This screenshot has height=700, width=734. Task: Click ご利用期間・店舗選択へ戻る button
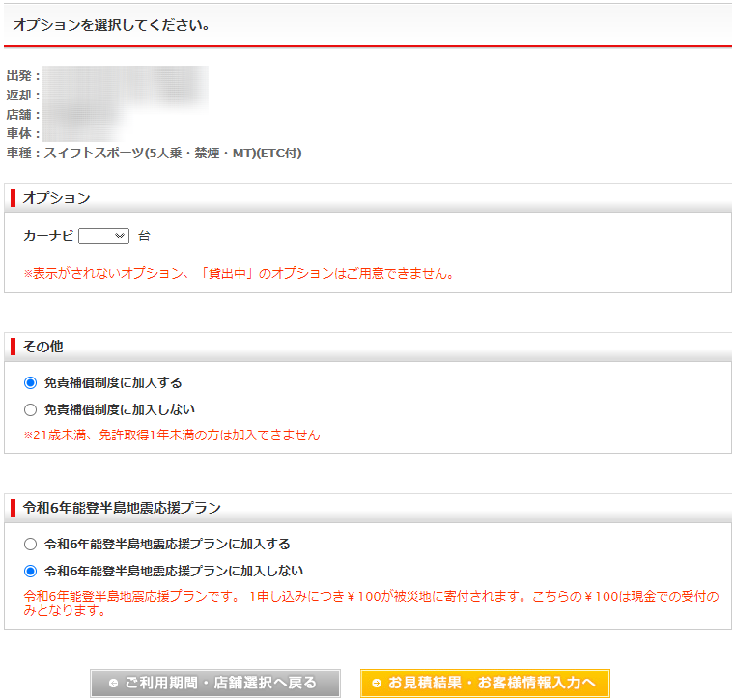pyautogui.click(x=215, y=684)
